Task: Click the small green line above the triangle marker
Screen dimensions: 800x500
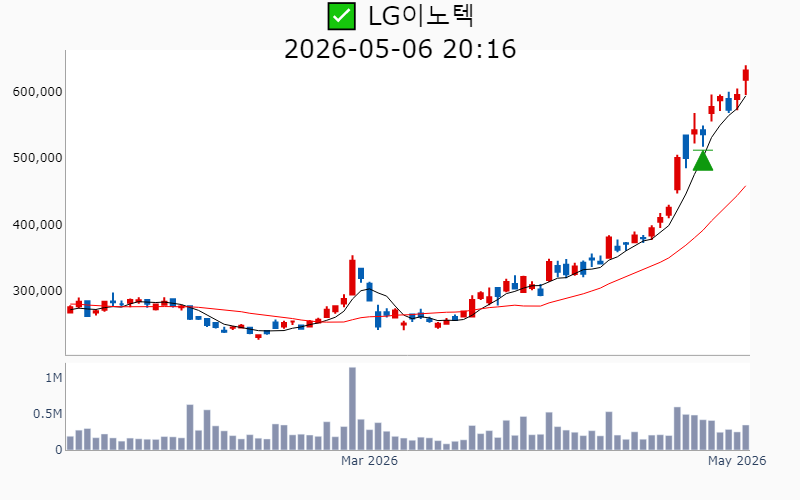Action: pos(703,150)
